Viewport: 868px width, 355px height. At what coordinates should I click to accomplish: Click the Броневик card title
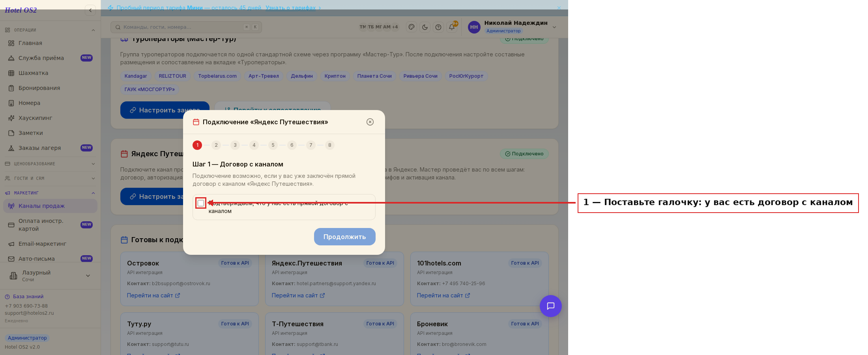pyautogui.click(x=432, y=324)
